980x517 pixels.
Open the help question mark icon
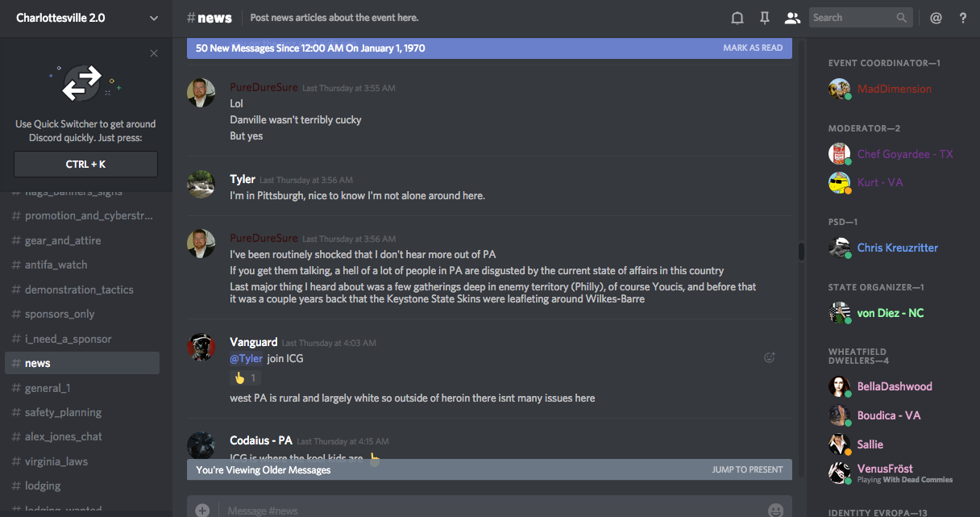click(962, 18)
